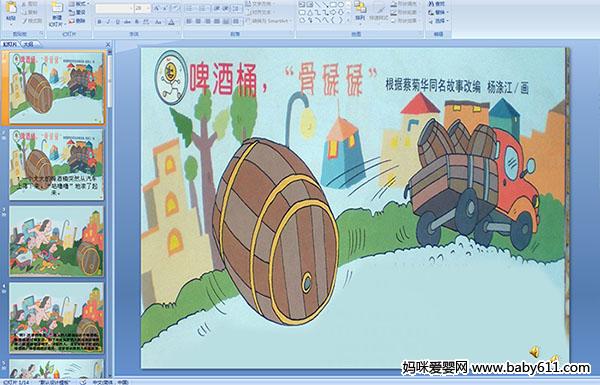Toggle bold formatting
The height and width of the screenshot is (385, 600).
(x=100, y=22)
